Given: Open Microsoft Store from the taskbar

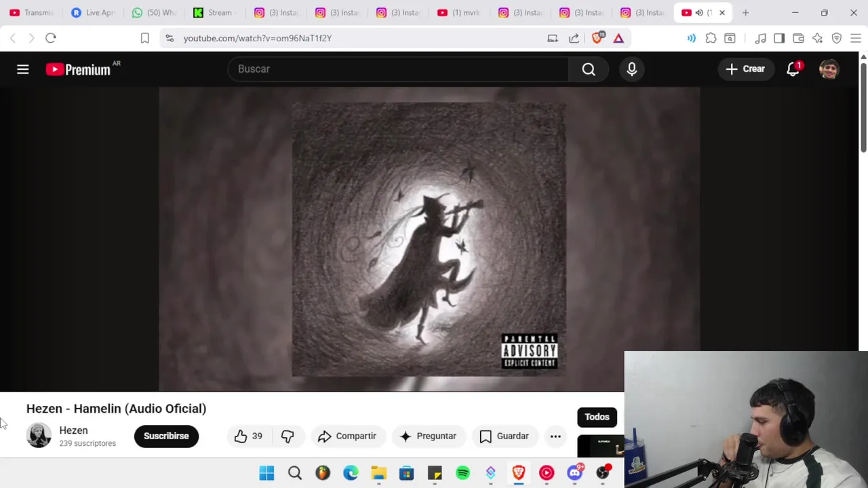Looking at the screenshot, I should [x=406, y=473].
